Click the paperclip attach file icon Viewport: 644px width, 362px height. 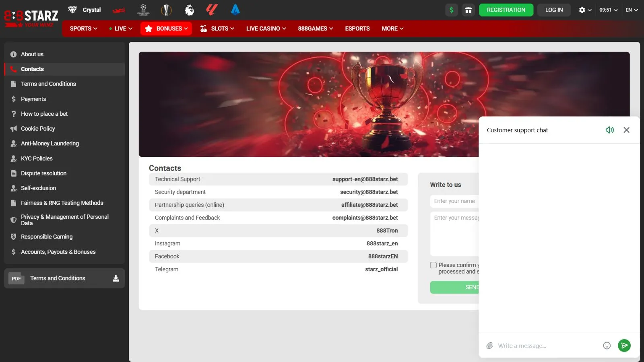[x=489, y=346]
